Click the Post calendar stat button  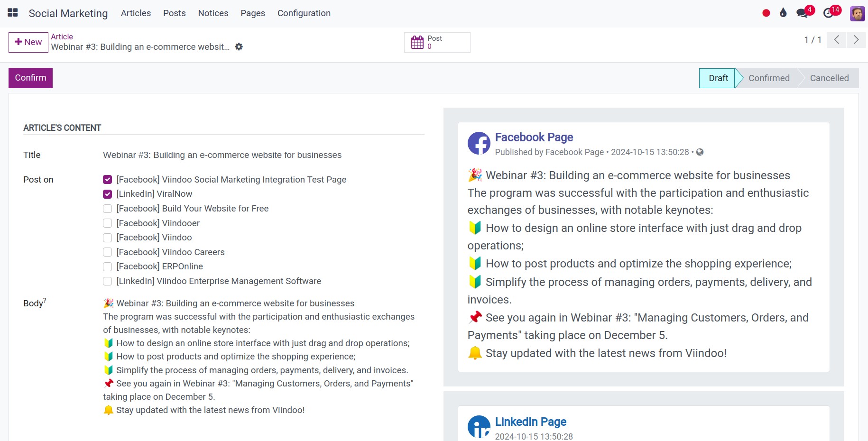click(437, 42)
